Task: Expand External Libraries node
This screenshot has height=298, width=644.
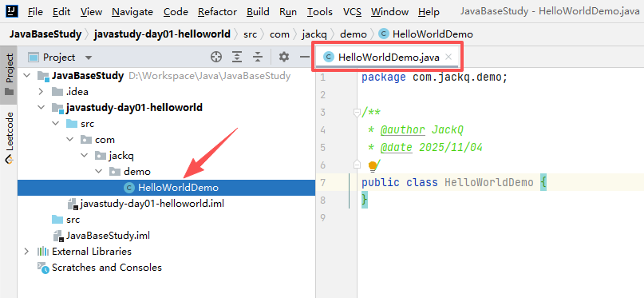Action: [x=27, y=251]
